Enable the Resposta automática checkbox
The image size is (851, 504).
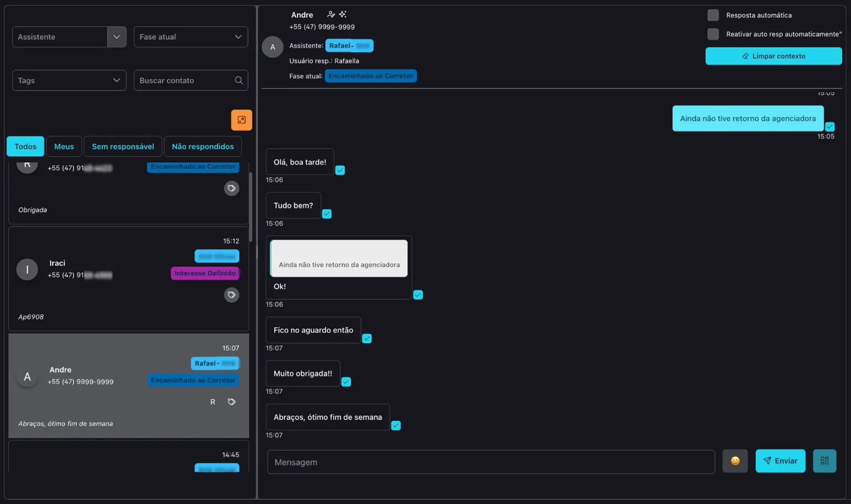click(713, 15)
